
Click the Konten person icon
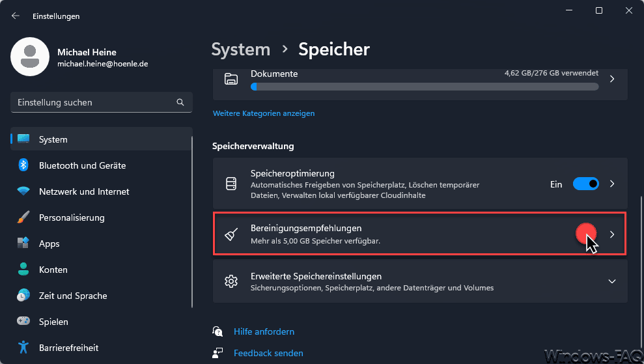(23, 270)
